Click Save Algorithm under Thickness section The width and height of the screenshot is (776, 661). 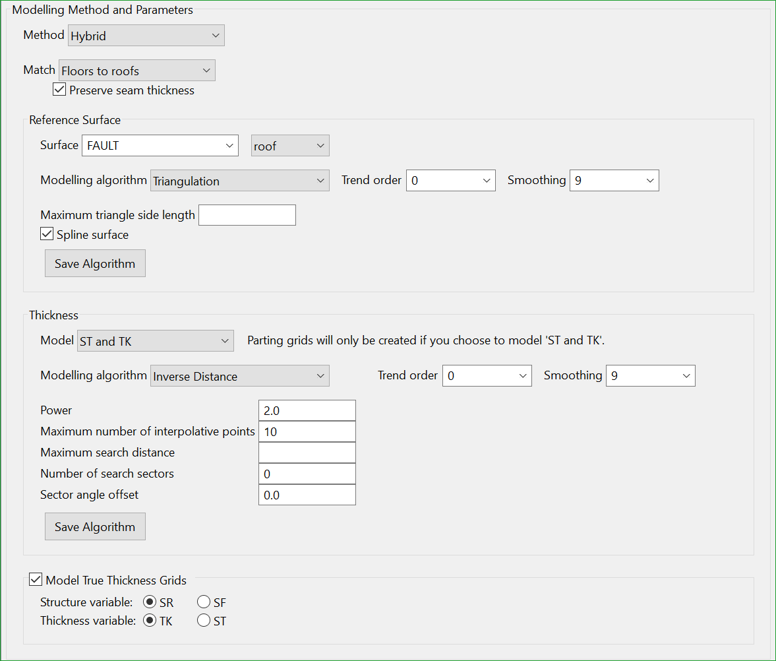pyautogui.click(x=95, y=527)
